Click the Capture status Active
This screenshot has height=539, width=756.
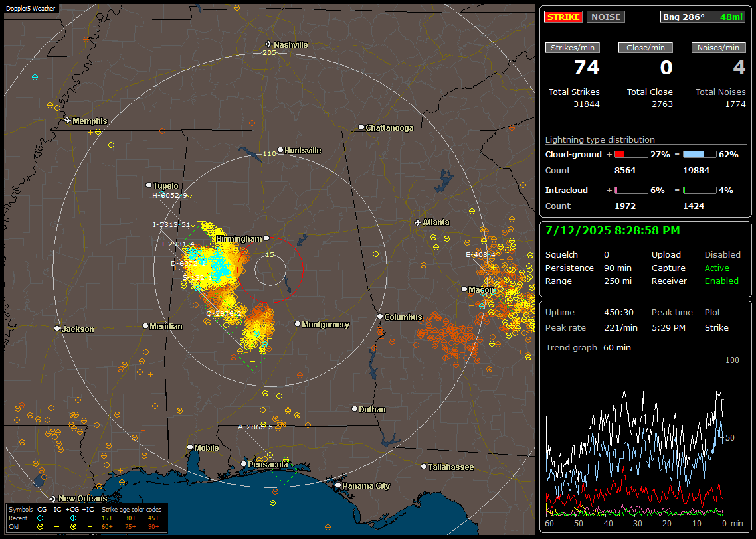click(x=717, y=268)
